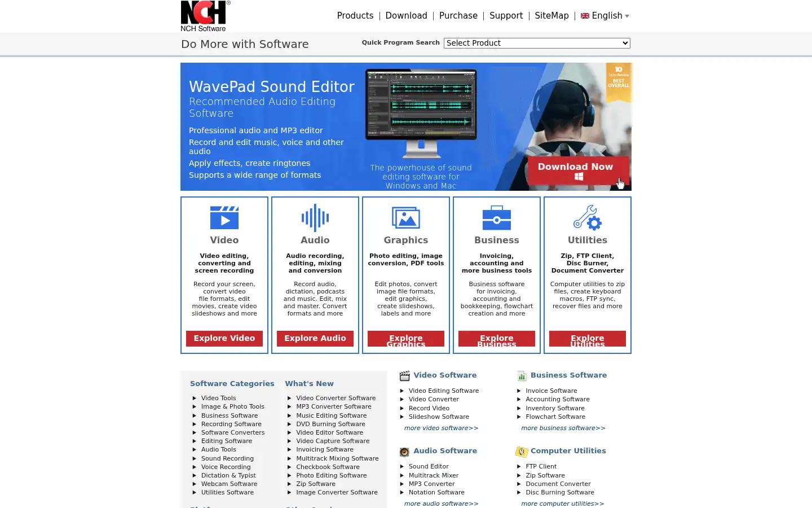Image resolution: width=812 pixels, height=508 pixels.
Task: Click the Business Software chart icon
Action: [x=522, y=376]
